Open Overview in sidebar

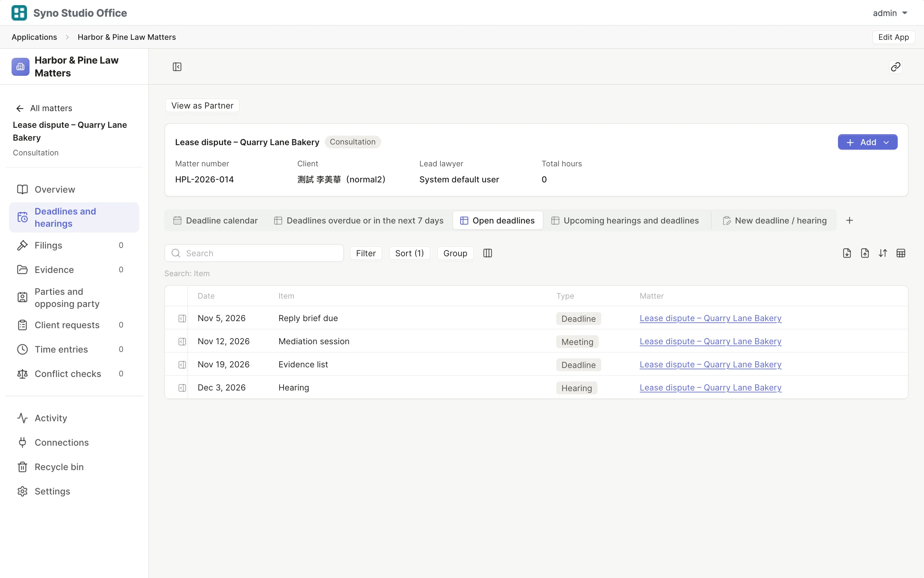tap(74, 189)
